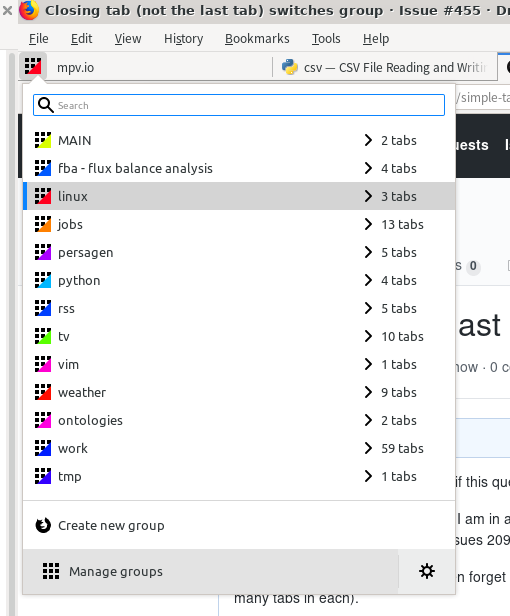The image size is (510, 616).
Task: Select the tmp group name
Action: pos(70,477)
